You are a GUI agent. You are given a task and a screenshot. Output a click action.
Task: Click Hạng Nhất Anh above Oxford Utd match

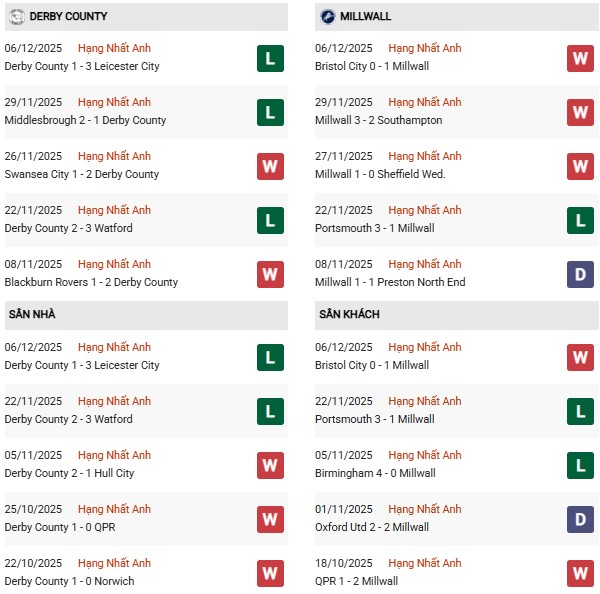[425, 509]
